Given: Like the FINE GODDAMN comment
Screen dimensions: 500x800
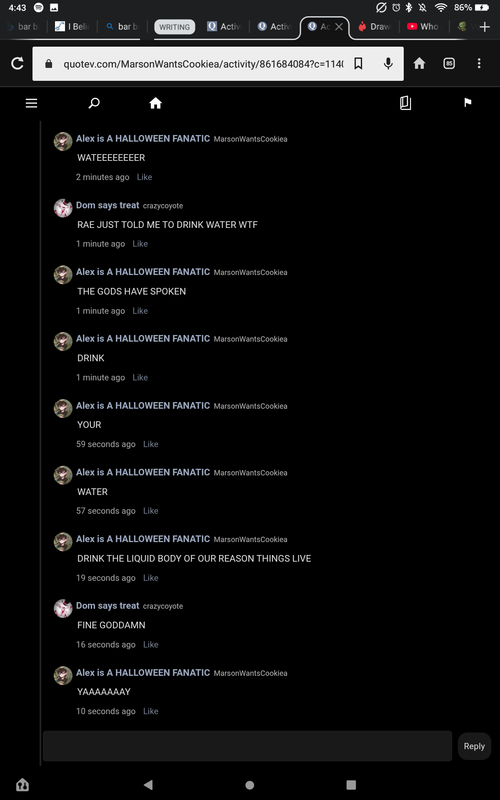Looking at the screenshot, I should [151, 644].
